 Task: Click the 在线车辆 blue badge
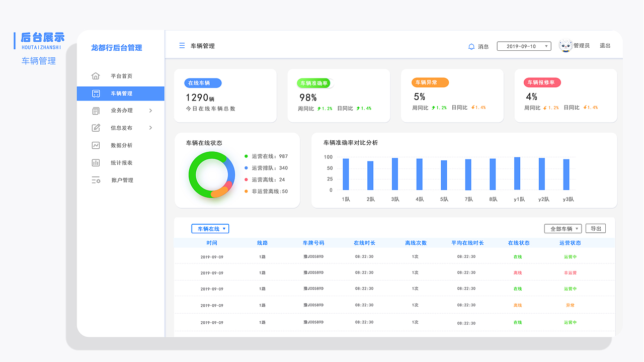pyautogui.click(x=203, y=83)
